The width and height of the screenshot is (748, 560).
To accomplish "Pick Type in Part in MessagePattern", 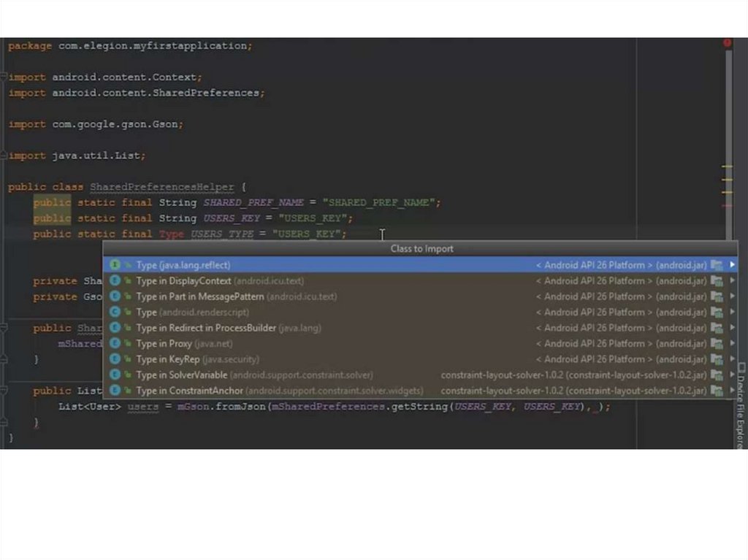I will click(x=420, y=296).
